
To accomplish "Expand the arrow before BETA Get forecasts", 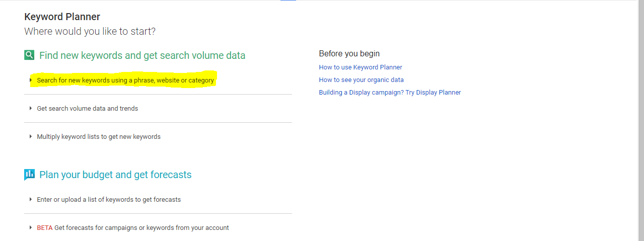I will point(31,228).
